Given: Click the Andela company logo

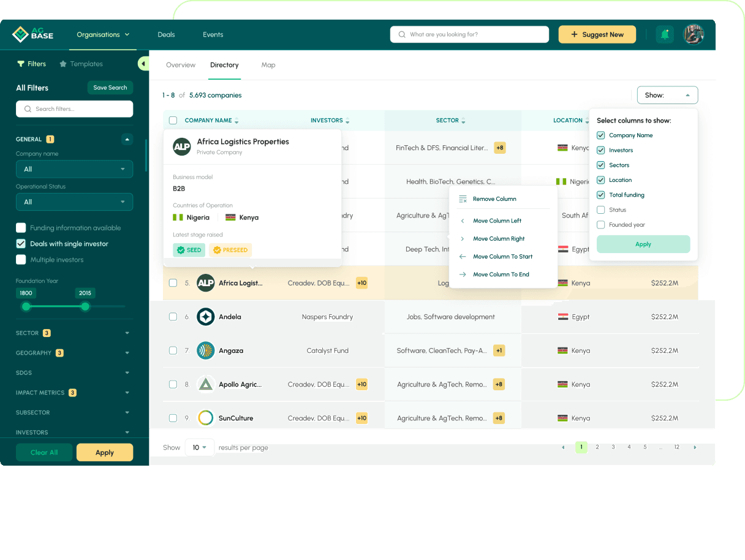Looking at the screenshot, I should 205,317.
